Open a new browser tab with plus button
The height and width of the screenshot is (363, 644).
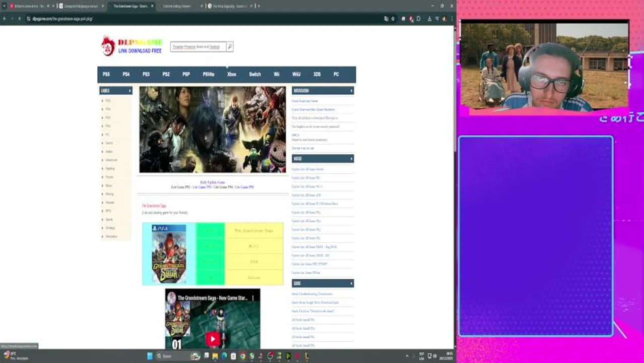259,6
